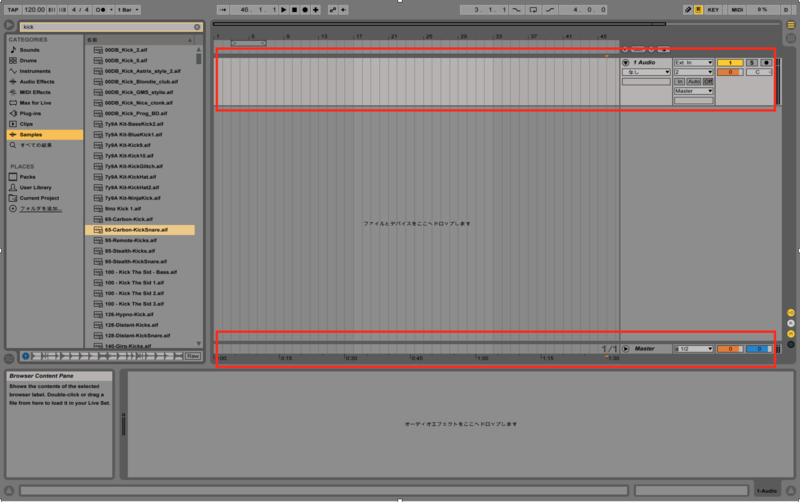Select 00DB_Kick_2.aif sample
The height and width of the screenshot is (502, 800).
click(140, 50)
